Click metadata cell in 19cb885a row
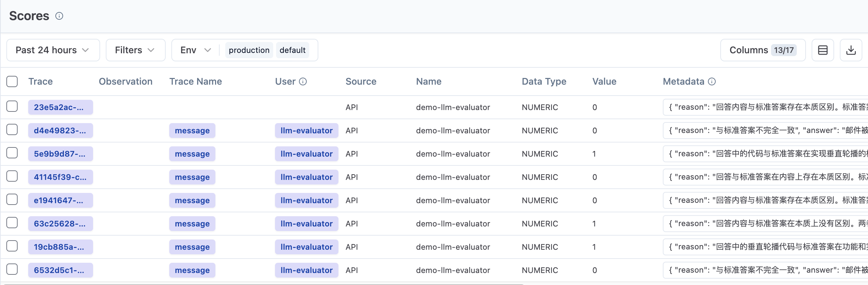868x285 pixels. pos(765,247)
